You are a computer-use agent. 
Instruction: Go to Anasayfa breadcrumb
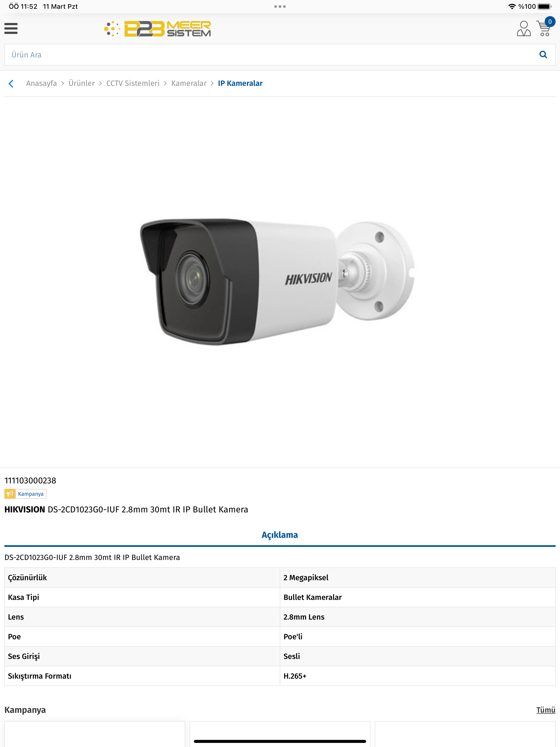point(42,83)
